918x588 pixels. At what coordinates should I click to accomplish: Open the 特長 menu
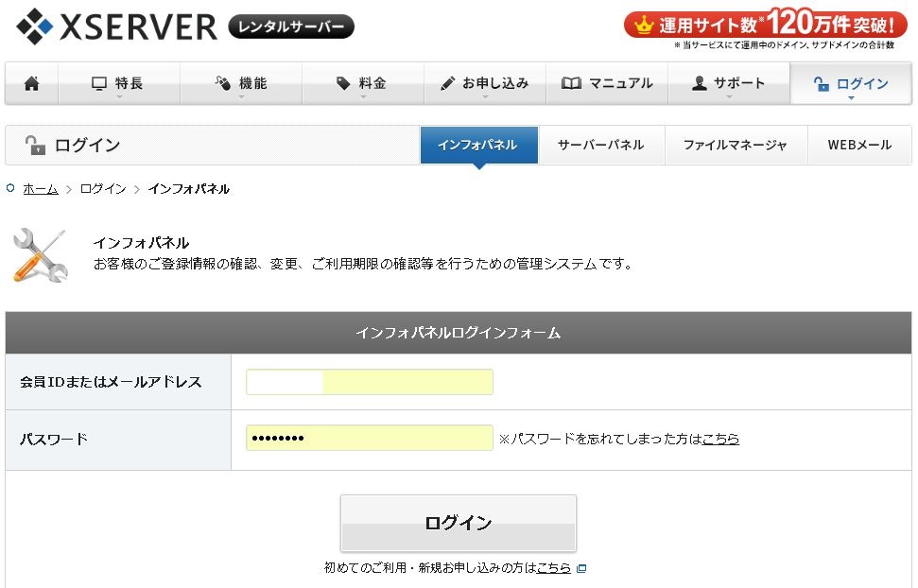point(119,84)
